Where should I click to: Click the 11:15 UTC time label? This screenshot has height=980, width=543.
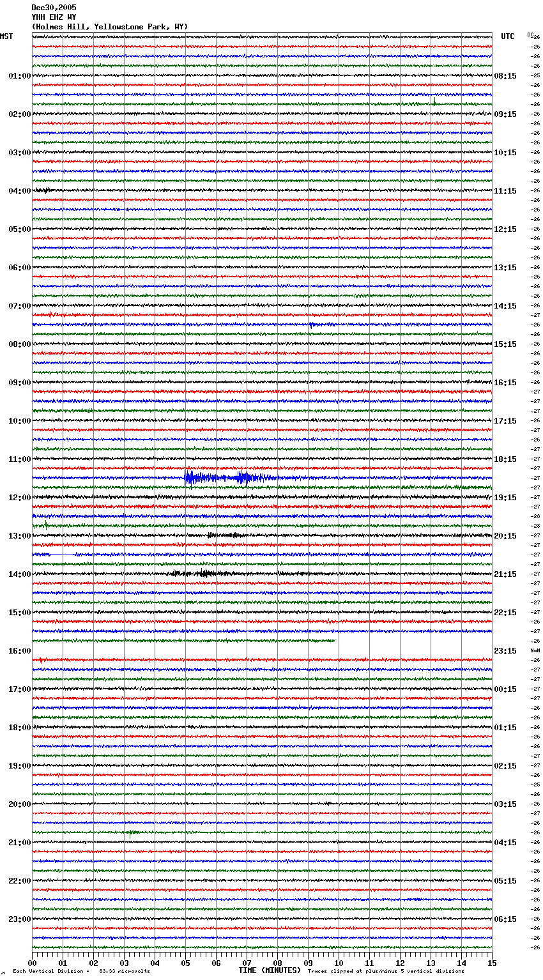tap(505, 191)
